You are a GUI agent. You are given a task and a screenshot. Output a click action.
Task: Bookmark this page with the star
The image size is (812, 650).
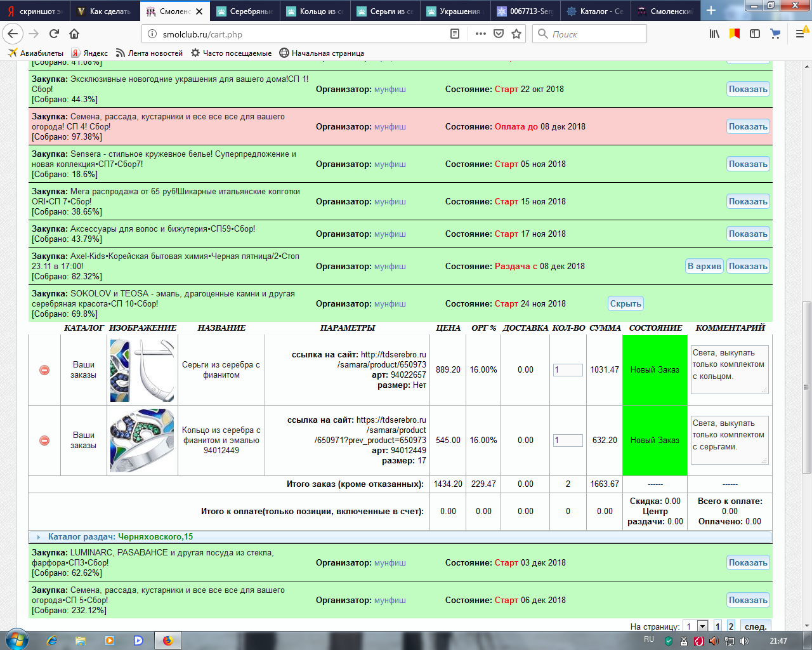tap(516, 34)
